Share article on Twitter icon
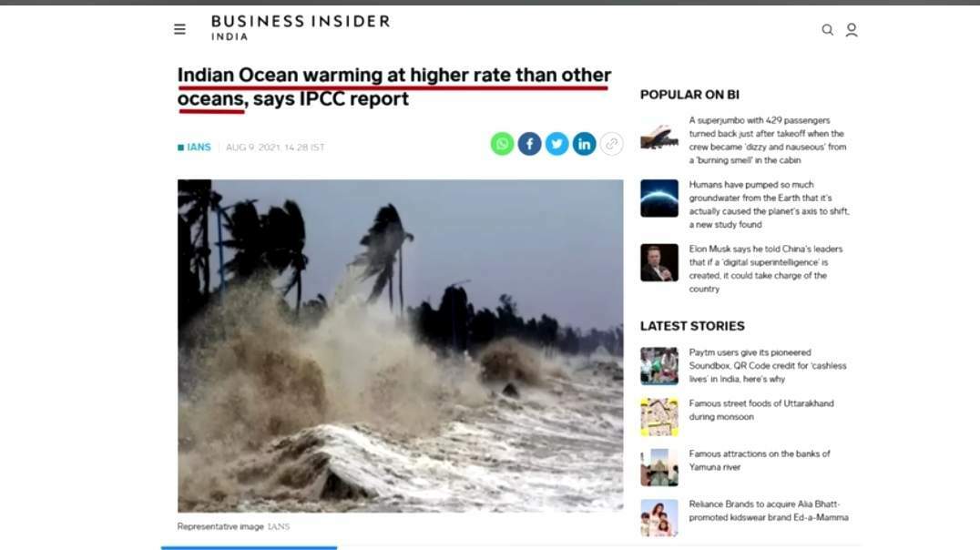This screenshot has width=980, height=550. [x=556, y=144]
